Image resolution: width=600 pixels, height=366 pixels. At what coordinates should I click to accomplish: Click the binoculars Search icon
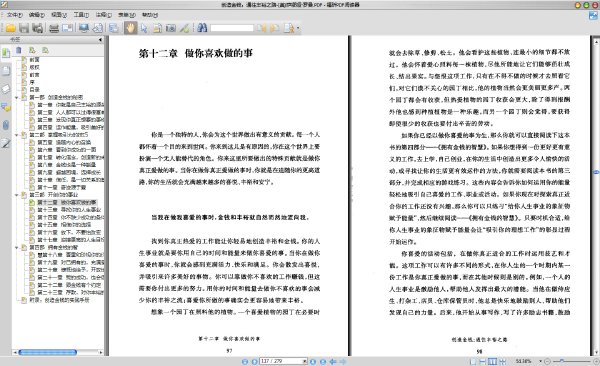202,28
